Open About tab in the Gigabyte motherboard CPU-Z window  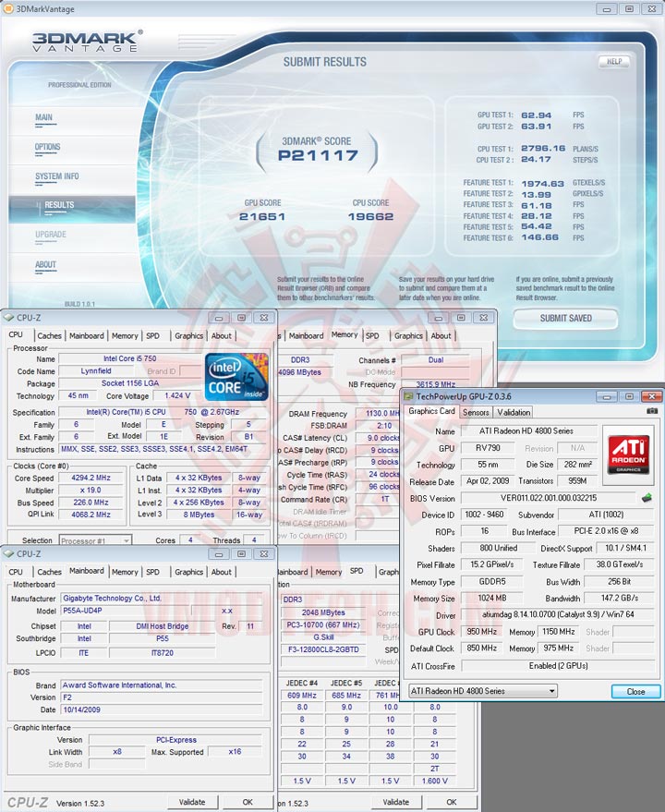click(x=221, y=572)
